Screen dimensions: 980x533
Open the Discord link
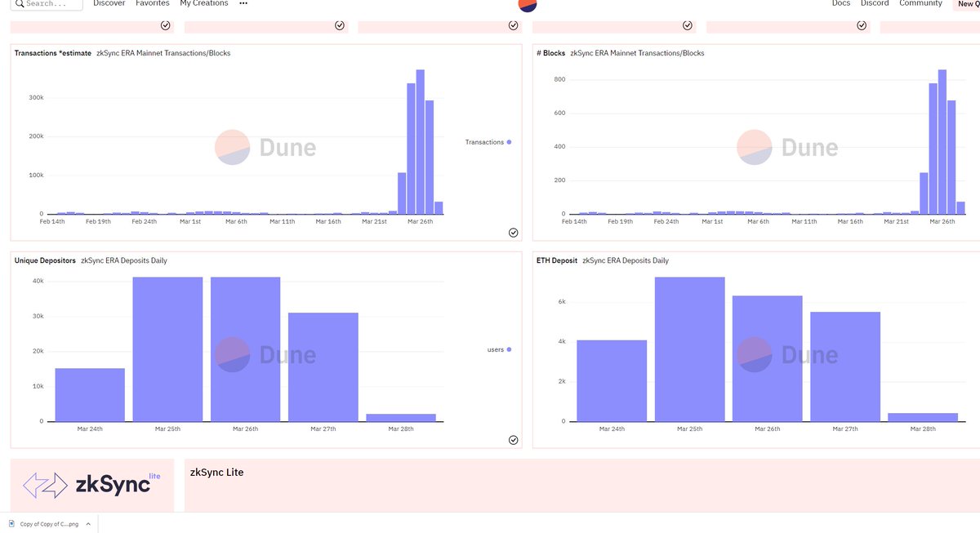875,3
